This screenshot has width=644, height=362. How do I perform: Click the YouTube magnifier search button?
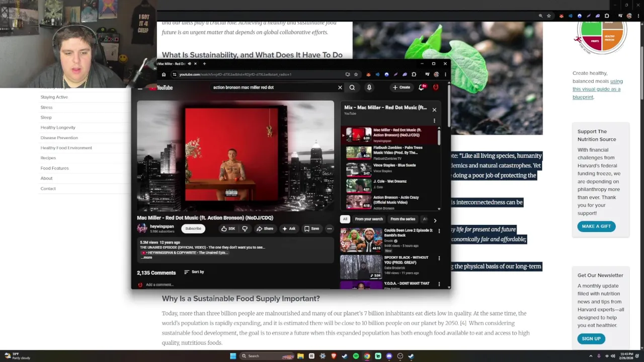click(352, 87)
